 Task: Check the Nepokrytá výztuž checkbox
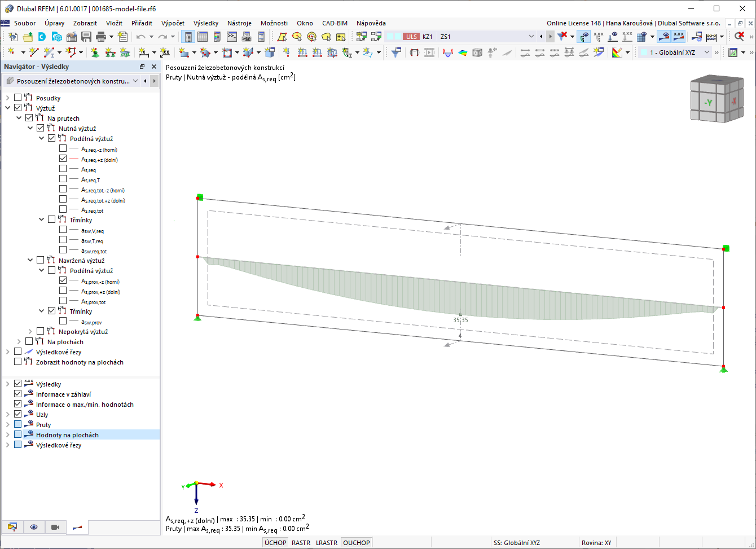tap(41, 331)
